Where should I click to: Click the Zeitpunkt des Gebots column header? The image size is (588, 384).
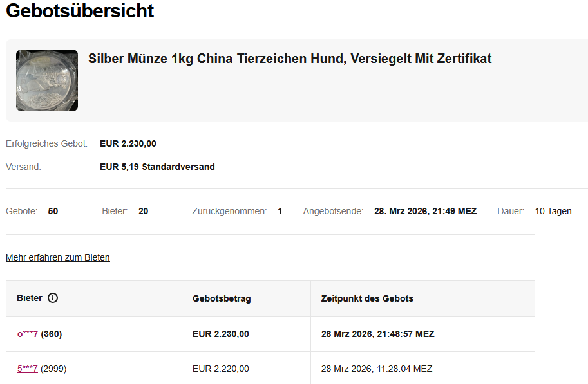[367, 298]
